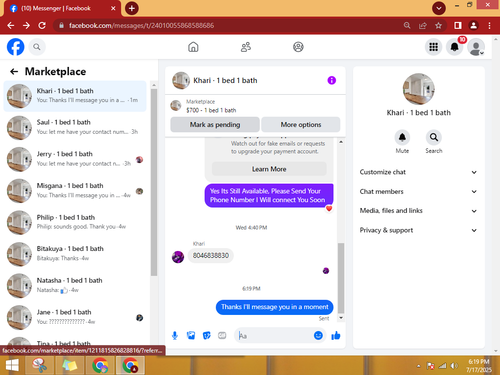Reload the page in browser
This screenshot has height=375, width=500.
(x=42, y=25)
